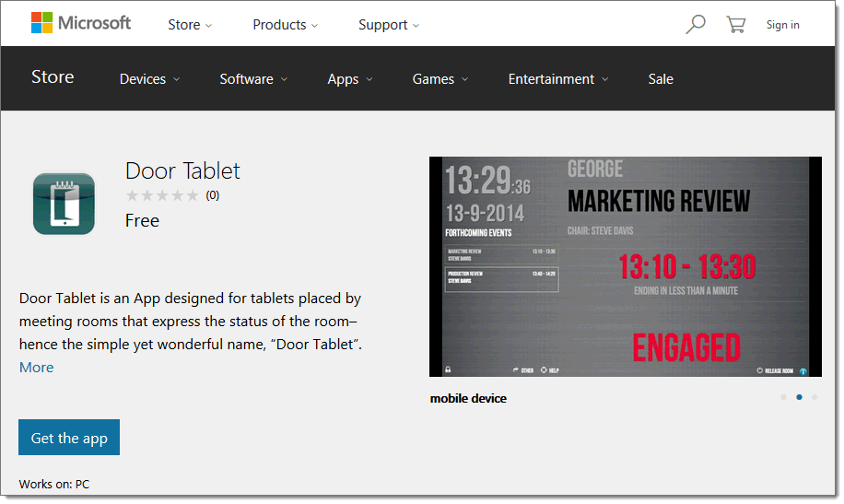Click the More description link

coord(37,368)
